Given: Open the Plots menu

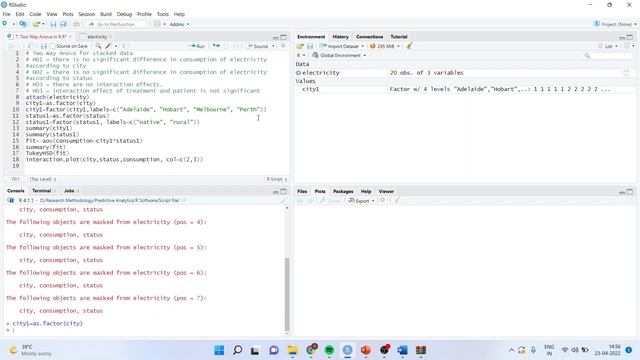Looking at the screenshot, I should tap(68, 14).
